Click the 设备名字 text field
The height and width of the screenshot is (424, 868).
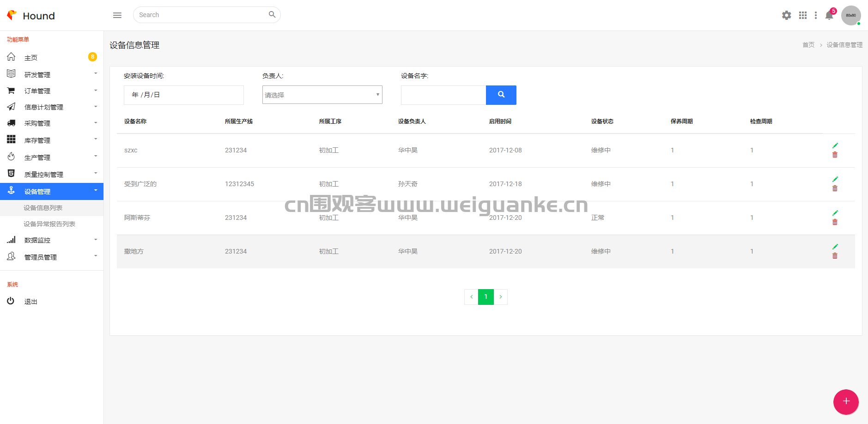pyautogui.click(x=443, y=95)
